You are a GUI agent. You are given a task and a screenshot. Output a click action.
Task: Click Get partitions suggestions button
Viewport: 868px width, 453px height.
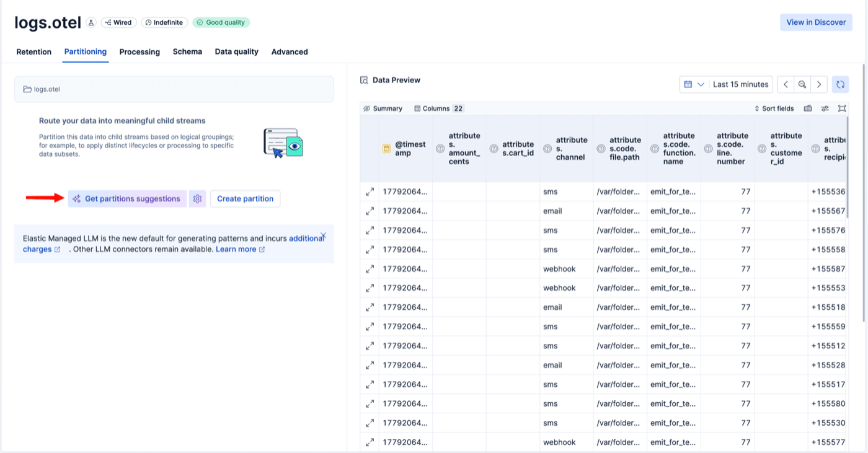(x=127, y=199)
